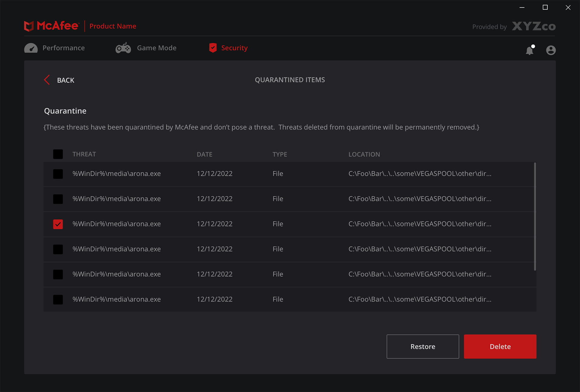Viewport: 580px width, 392px height.
Task: Check the fifth row threat checkbox
Action: 58,274
